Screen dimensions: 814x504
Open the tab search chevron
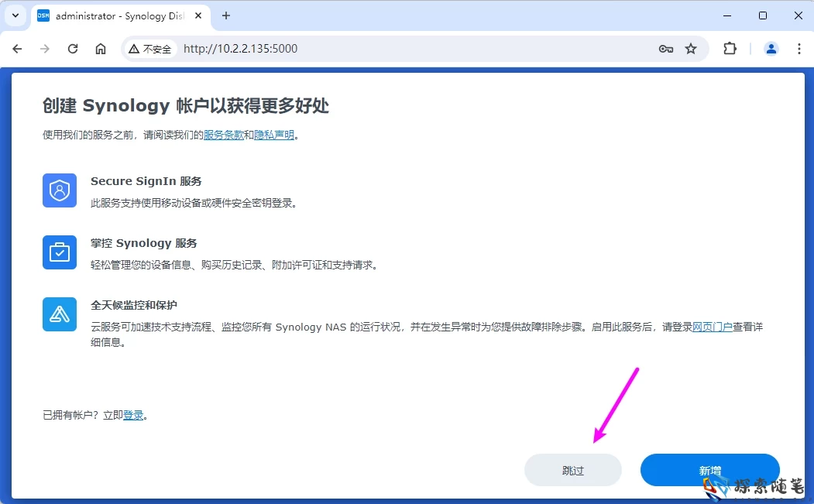pyautogui.click(x=15, y=15)
